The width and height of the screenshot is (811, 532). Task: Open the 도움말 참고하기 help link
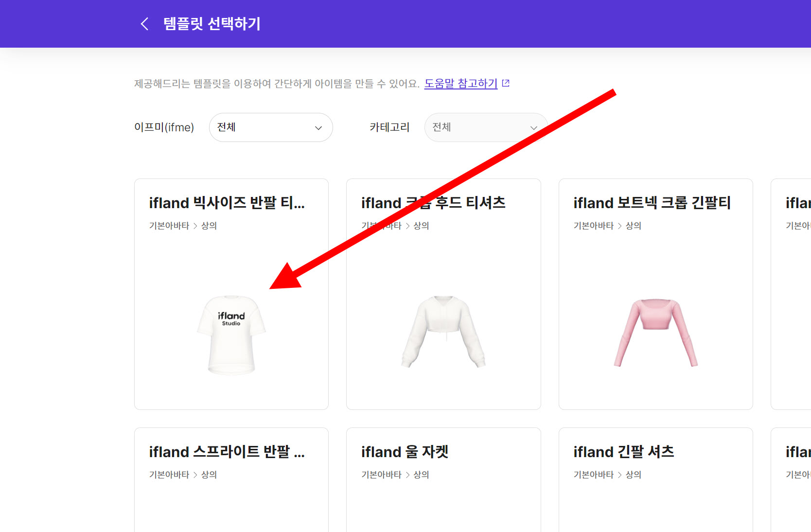(460, 83)
